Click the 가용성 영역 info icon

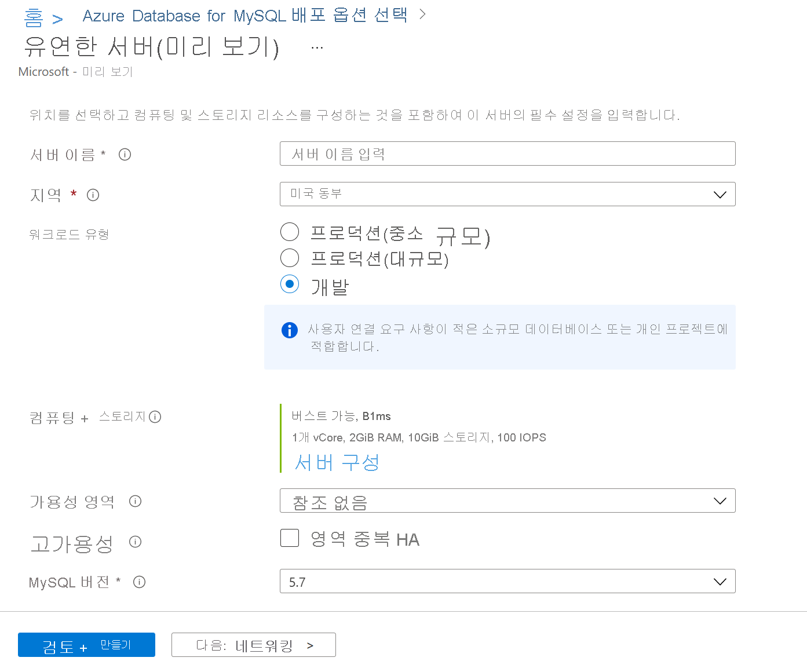[x=135, y=502]
